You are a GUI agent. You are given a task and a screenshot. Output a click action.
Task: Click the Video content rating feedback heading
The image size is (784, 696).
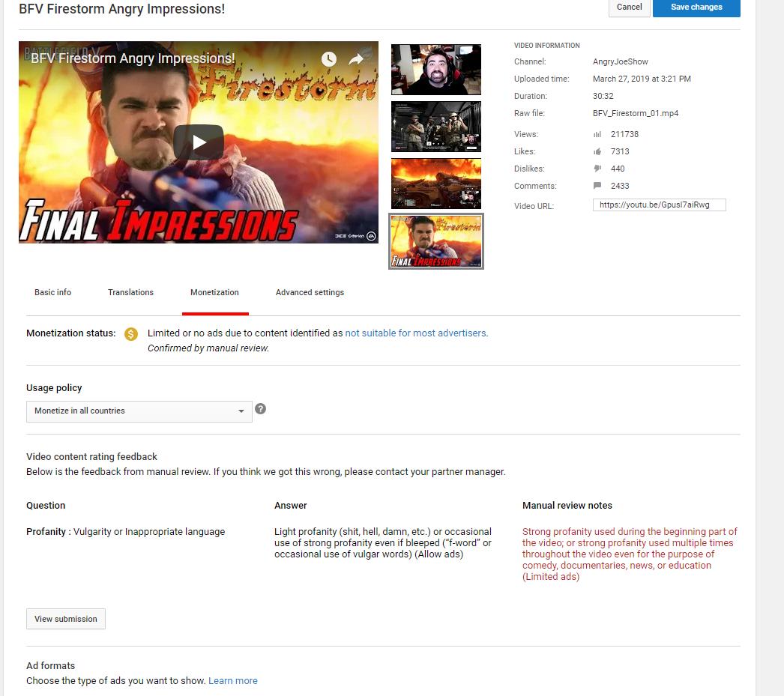(91, 457)
